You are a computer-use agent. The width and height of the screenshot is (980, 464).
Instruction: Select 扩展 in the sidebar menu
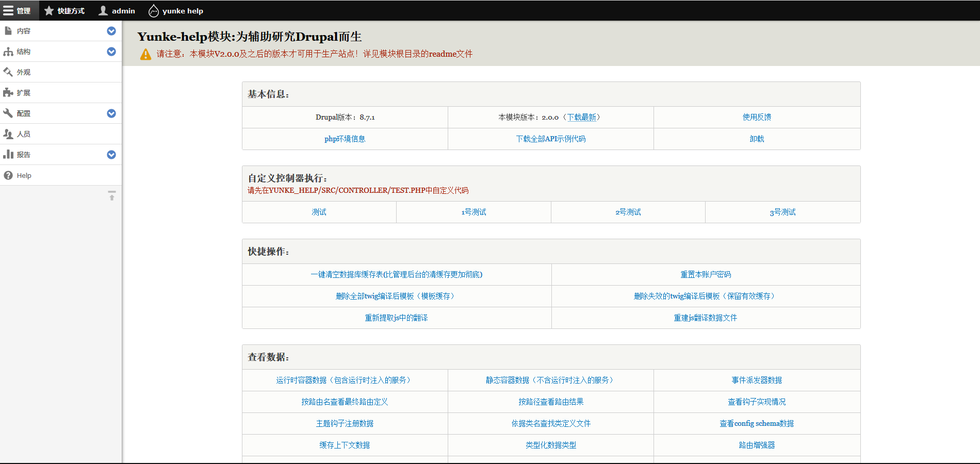(x=61, y=93)
